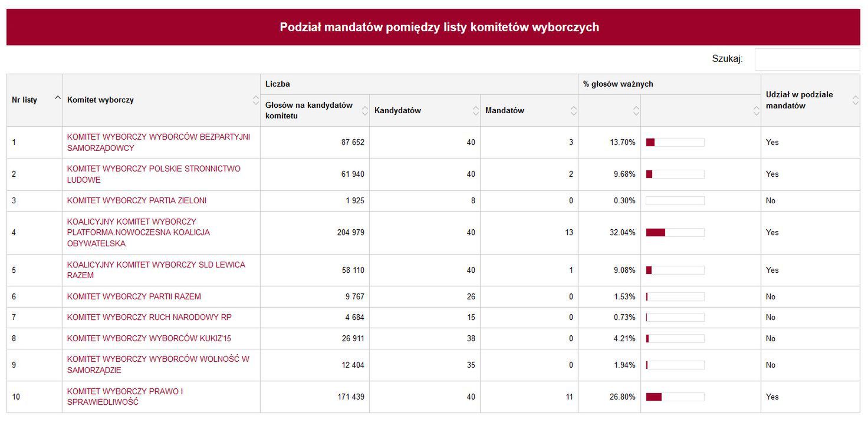Click into the Szukaj search field
The width and height of the screenshot is (868, 429).
click(x=807, y=59)
